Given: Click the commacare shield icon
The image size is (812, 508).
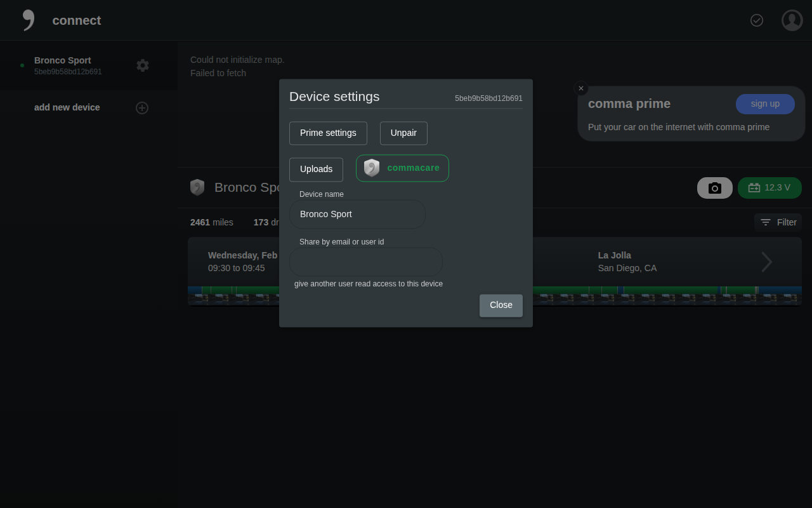Looking at the screenshot, I should click(x=372, y=168).
